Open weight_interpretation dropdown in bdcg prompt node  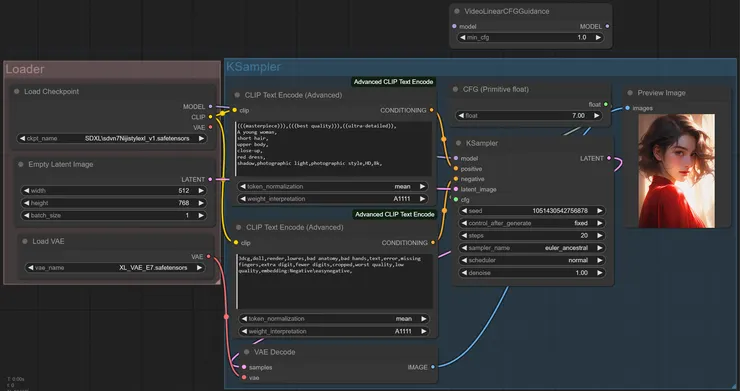tap(334, 331)
